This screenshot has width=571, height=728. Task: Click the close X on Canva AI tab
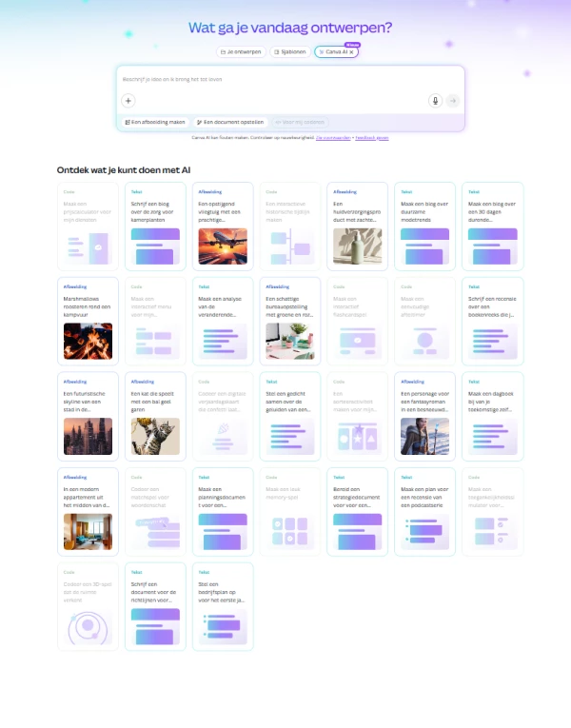[351, 52]
